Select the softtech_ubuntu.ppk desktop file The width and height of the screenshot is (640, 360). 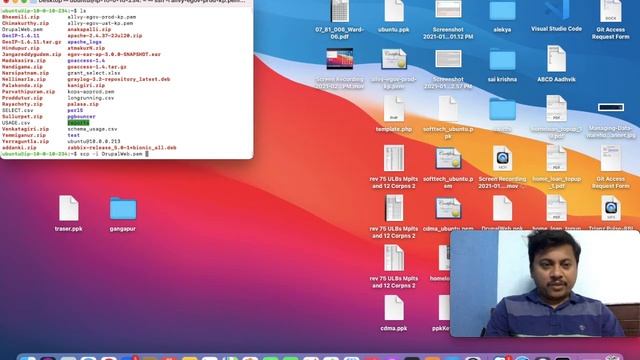pyautogui.click(x=448, y=109)
